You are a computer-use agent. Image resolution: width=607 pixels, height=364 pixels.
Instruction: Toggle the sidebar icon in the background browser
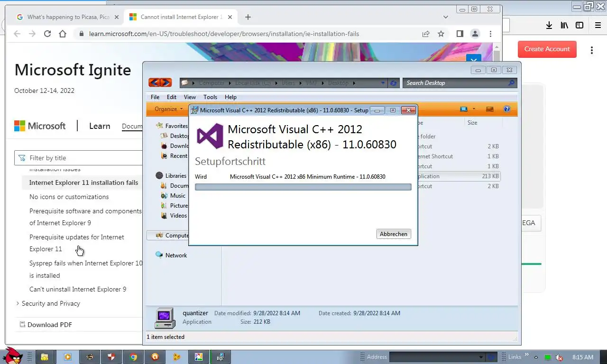point(579,25)
